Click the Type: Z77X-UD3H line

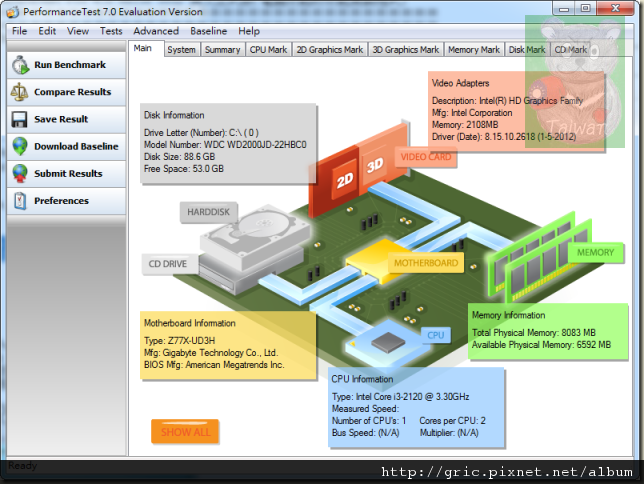pyautogui.click(x=179, y=341)
